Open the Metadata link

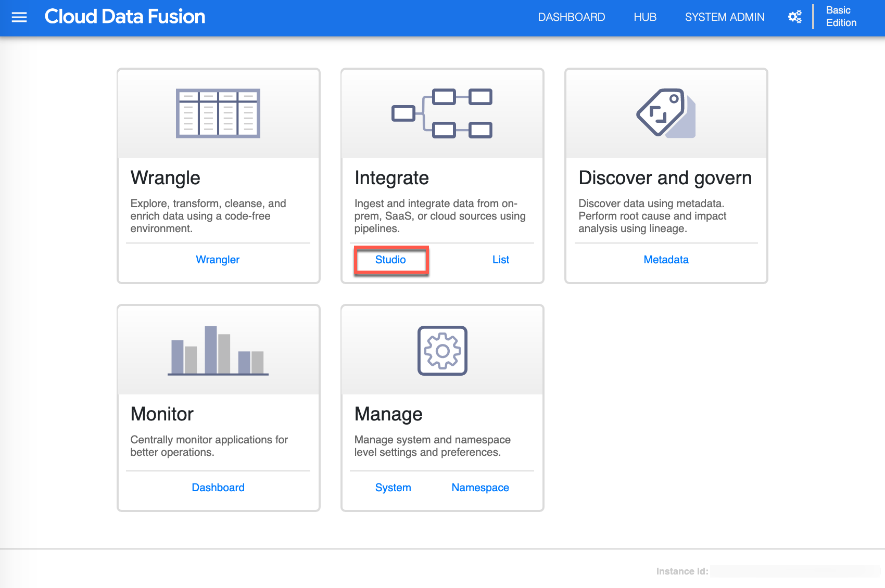click(666, 260)
